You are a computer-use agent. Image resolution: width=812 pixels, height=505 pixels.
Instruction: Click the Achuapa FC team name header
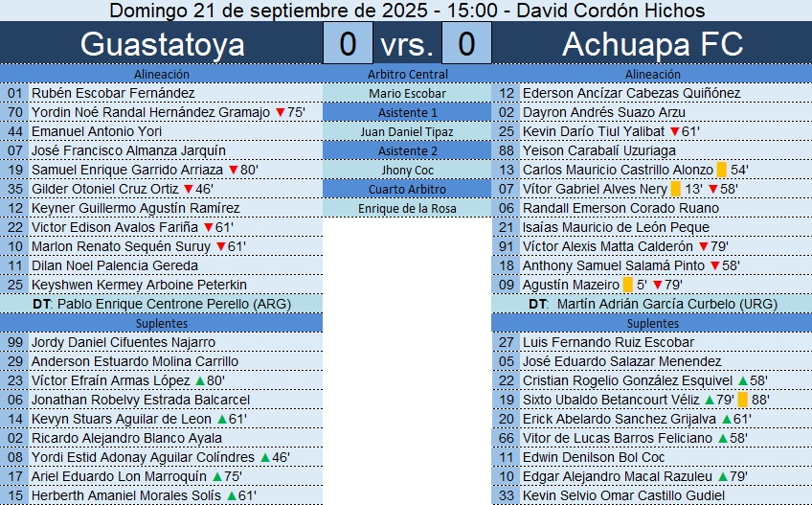652,43
